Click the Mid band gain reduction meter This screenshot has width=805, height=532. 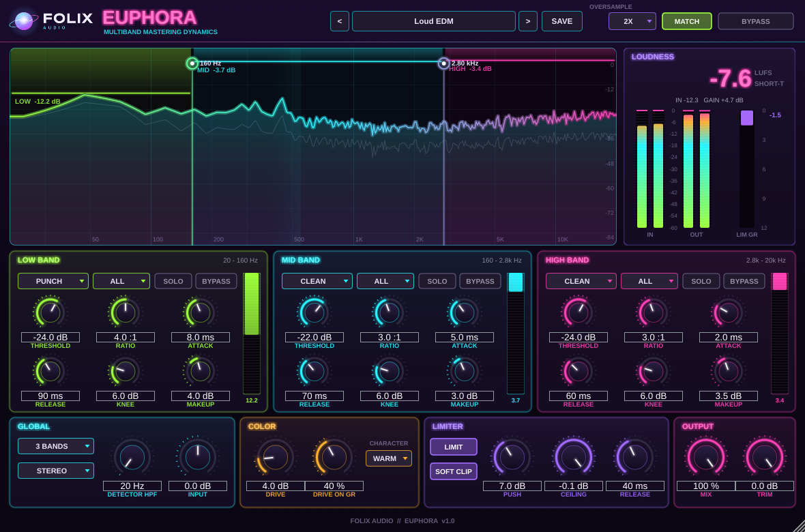(x=516, y=334)
